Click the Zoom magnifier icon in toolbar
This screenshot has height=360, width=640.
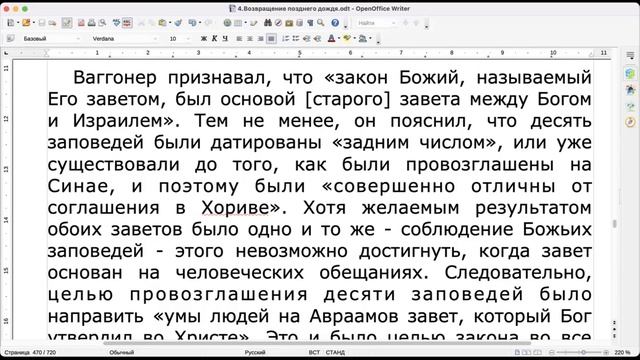321,23
